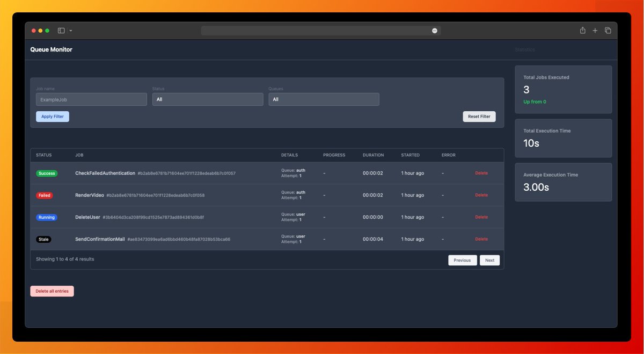Click the address bar options icon
Screen dimensions: 644x354
point(435,31)
